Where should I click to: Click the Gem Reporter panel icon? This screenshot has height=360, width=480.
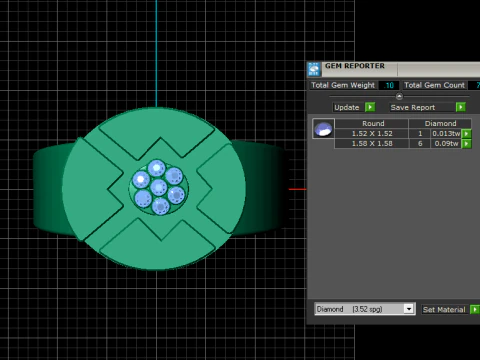[314, 69]
